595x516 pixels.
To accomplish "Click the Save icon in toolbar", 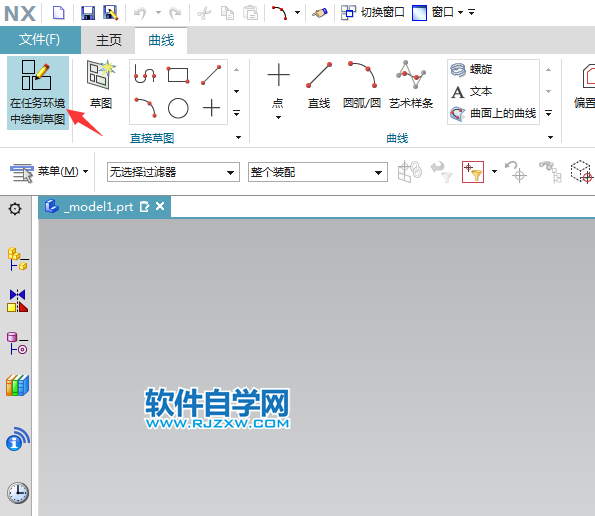I will [88, 13].
